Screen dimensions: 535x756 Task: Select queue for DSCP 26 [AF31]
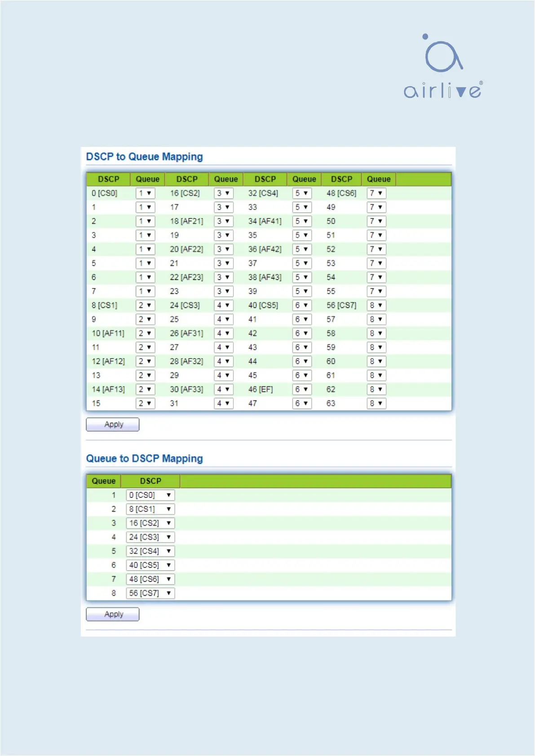(x=223, y=334)
